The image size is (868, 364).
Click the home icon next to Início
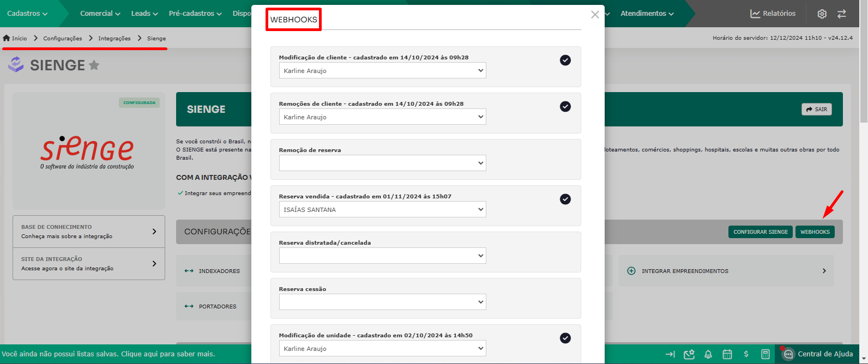coord(7,38)
